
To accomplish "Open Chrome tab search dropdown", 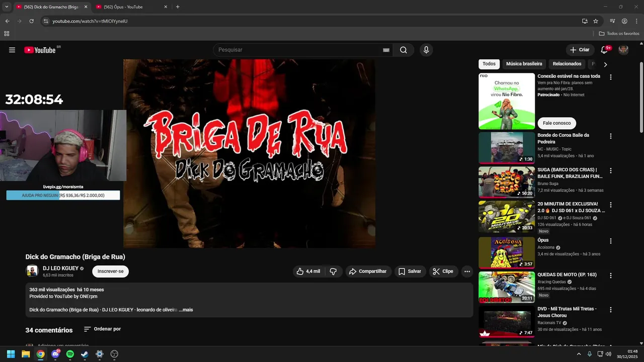I will 7,7.
